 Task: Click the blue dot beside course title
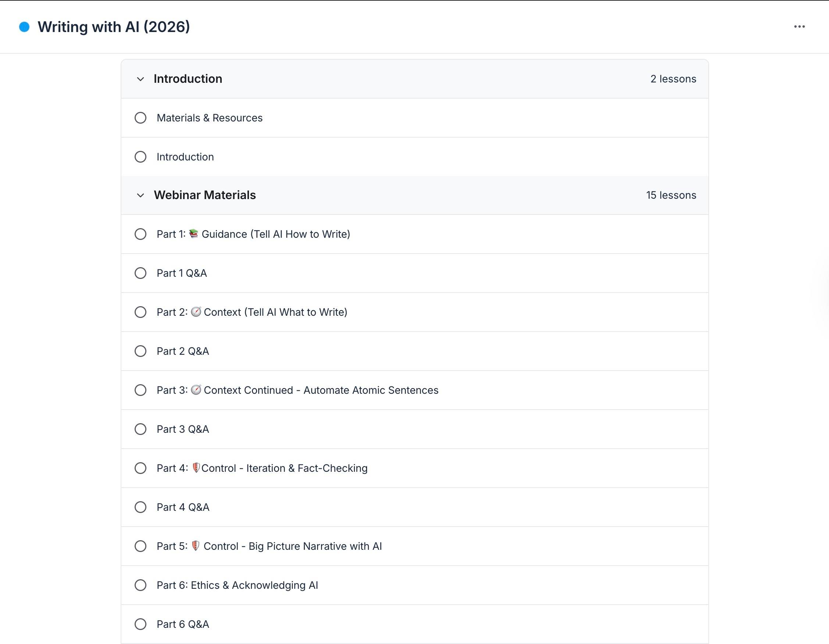coord(24,27)
